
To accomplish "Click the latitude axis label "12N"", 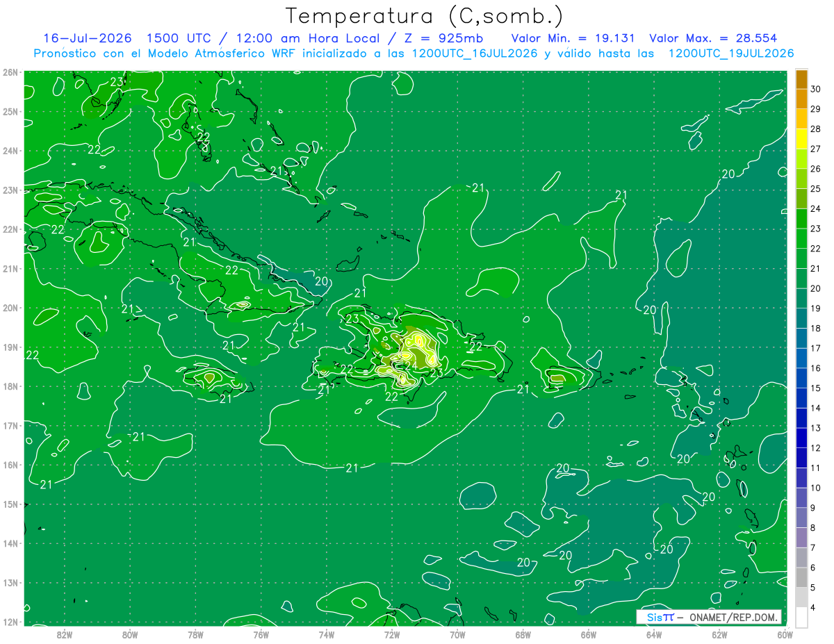I will (10, 622).
